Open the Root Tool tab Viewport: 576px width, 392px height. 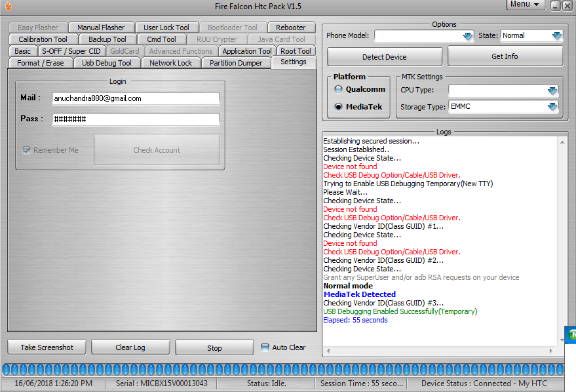point(296,51)
